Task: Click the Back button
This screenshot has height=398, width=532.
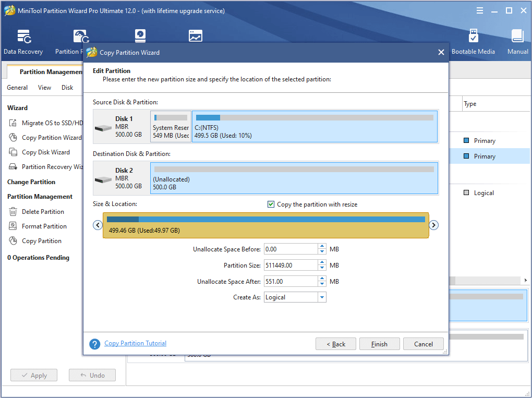Action: coord(335,344)
